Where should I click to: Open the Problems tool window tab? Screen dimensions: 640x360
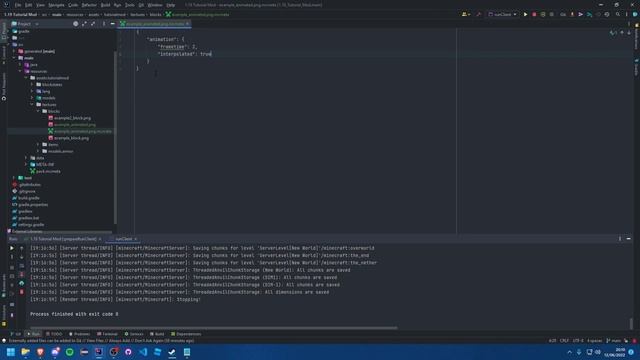[79, 334]
